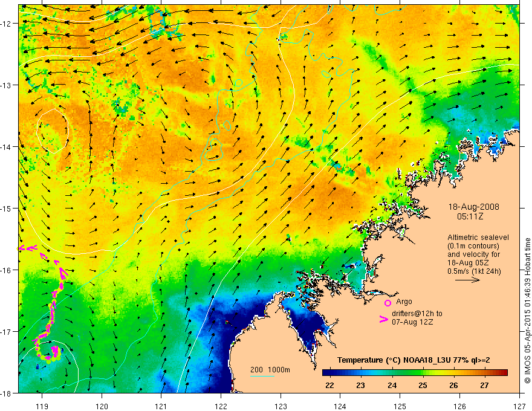Click the cyan bathymetry legend line

point(262,376)
